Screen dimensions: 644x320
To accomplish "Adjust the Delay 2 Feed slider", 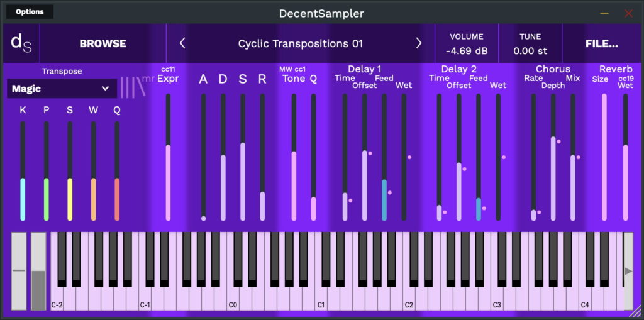I will pyautogui.click(x=479, y=157).
